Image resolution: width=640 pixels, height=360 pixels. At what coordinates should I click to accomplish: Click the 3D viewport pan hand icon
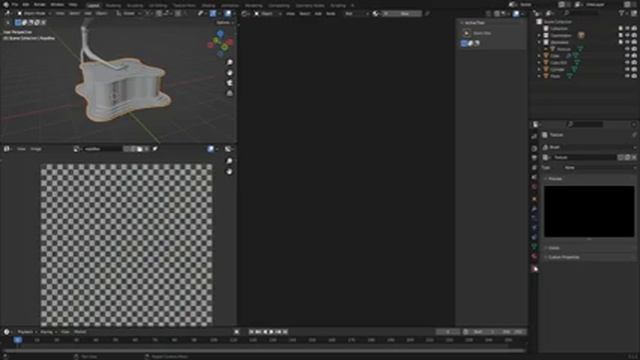coord(230,73)
